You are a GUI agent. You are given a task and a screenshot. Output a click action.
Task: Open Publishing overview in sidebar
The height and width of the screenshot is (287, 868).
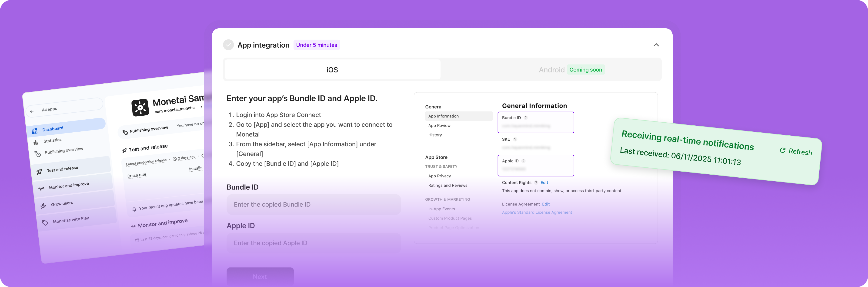64,150
